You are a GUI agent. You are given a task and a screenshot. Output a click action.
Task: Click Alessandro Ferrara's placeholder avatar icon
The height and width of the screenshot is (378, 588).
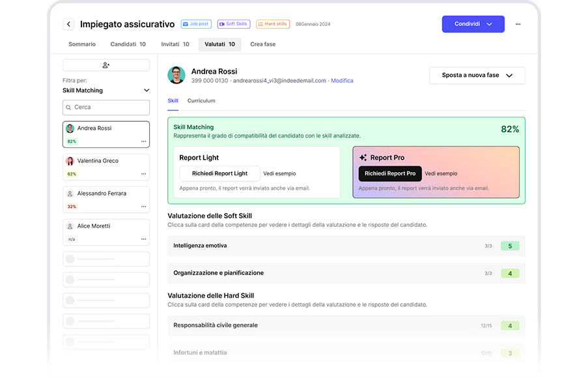(70, 194)
